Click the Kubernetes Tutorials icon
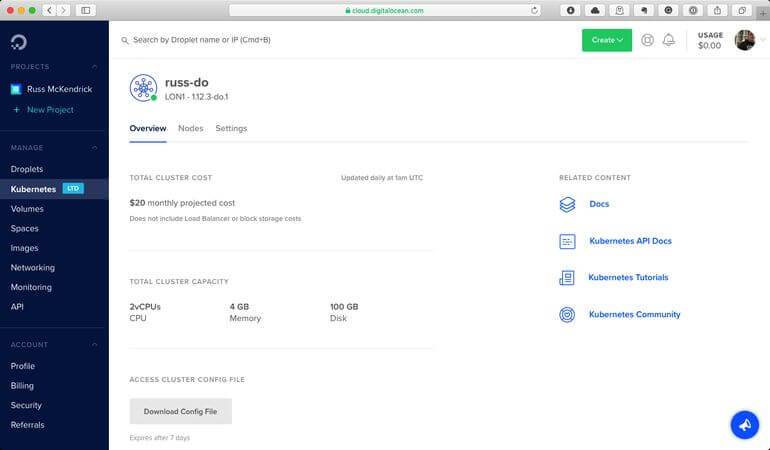Screen dimensions: 770x450 [x=567, y=278]
